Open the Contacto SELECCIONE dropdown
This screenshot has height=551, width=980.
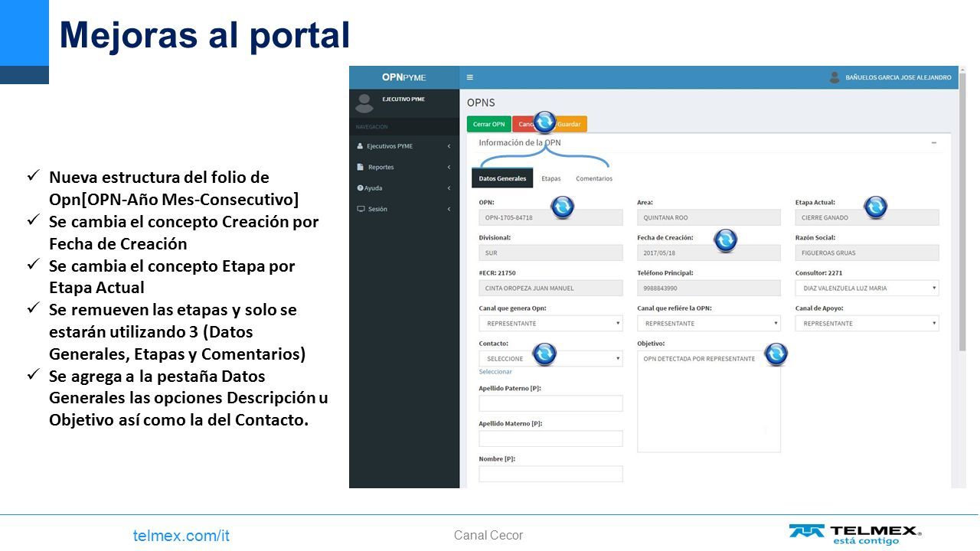550,359
